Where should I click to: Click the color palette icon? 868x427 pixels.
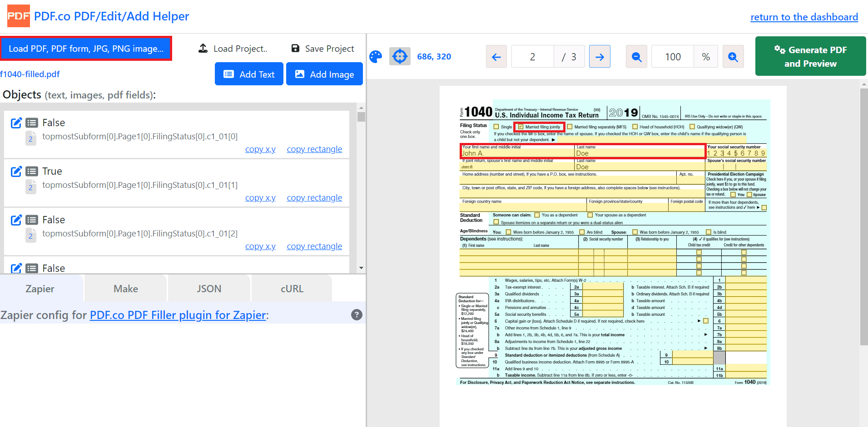click(376, 57)
